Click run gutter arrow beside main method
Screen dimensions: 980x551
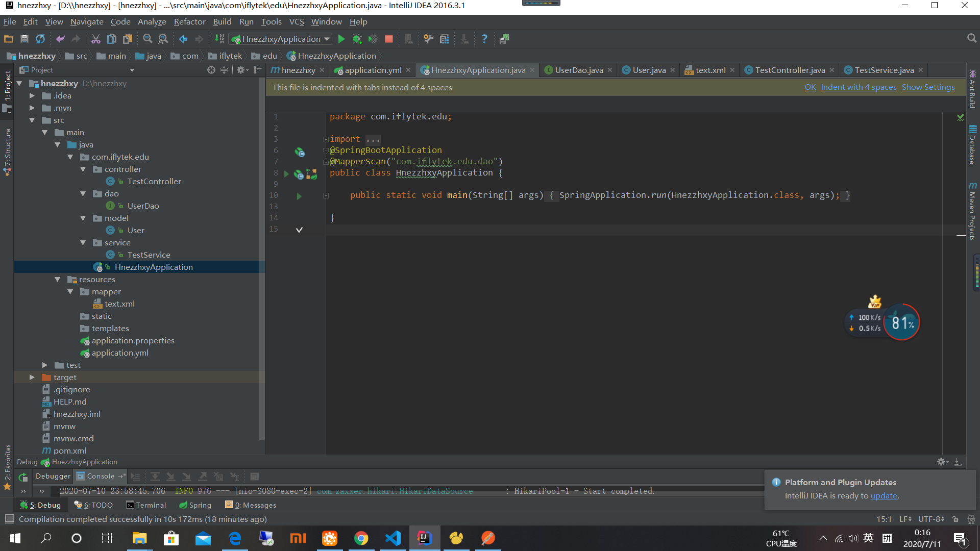[299, 196]
